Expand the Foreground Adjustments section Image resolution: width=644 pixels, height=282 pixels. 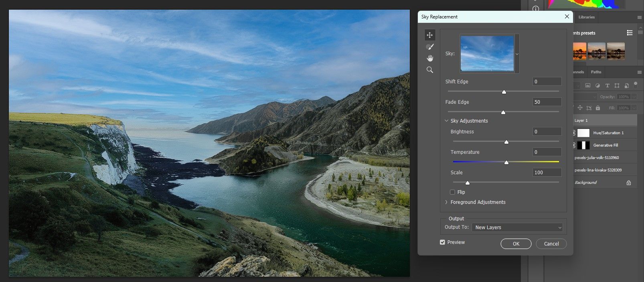(x=446, y=202)
